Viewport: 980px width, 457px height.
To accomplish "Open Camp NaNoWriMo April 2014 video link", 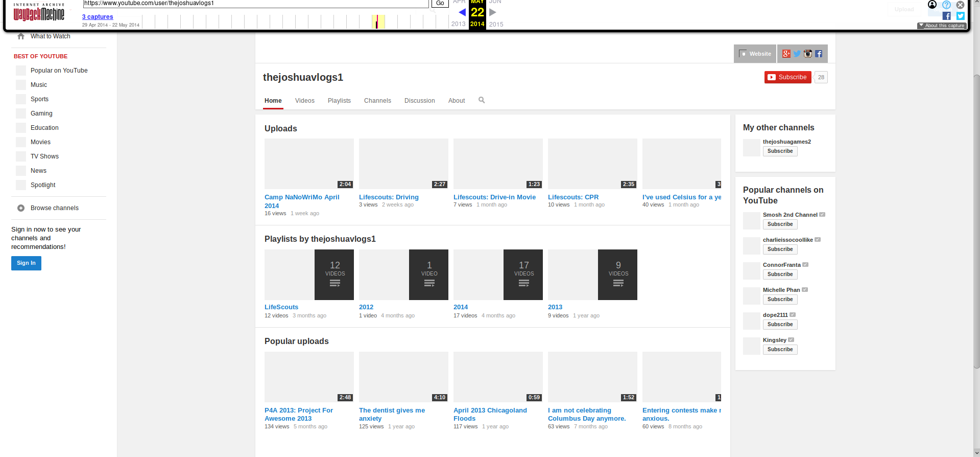I will click(x=302, y=201).
